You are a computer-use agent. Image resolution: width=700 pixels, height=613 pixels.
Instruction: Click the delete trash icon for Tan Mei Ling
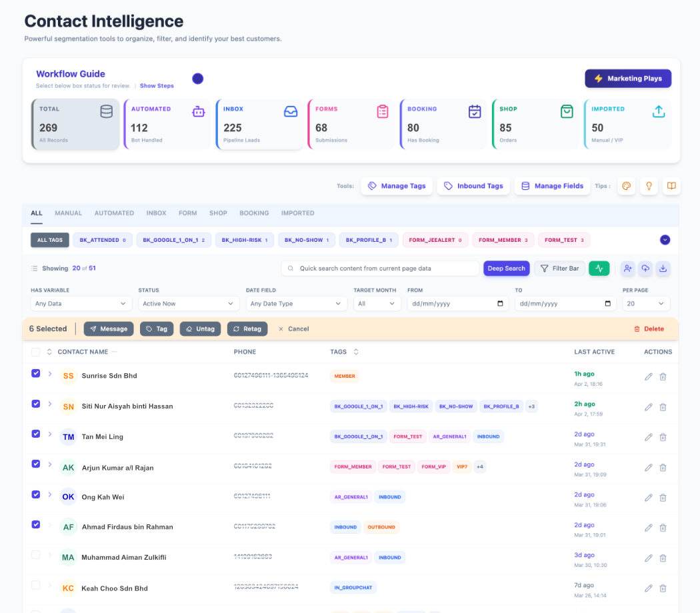663,436
